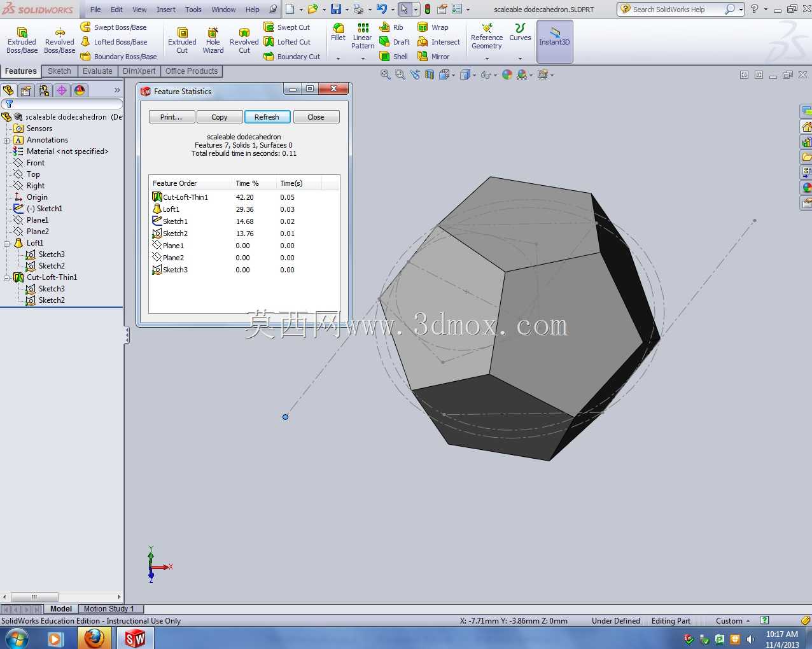This screenshot has height=649, width=812.
Task: Click Refresh button in Feature Statistics
Action: (267, 117)
